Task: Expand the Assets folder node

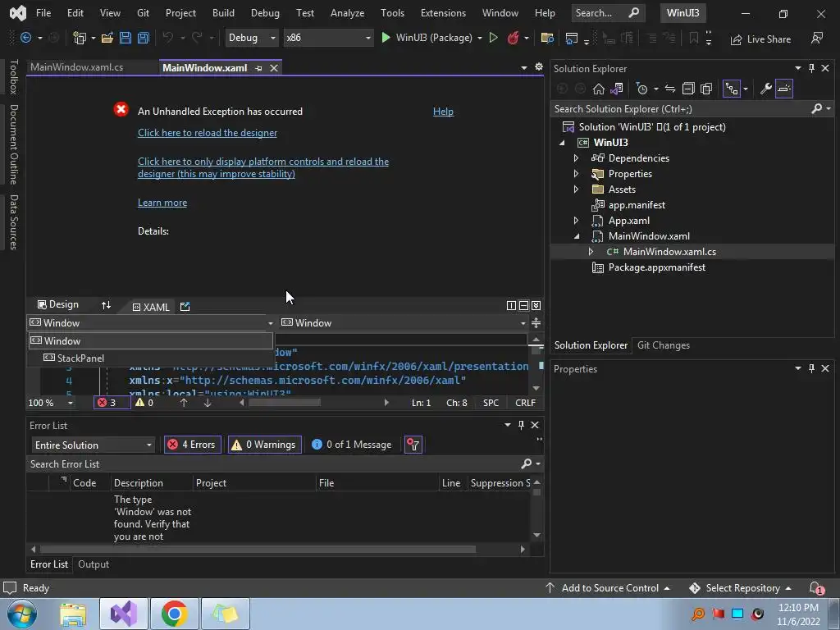Action: 576,189
